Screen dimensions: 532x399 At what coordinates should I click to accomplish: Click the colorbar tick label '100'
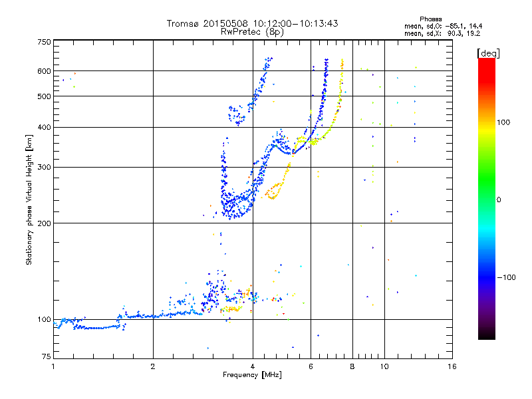pos(503,122)
